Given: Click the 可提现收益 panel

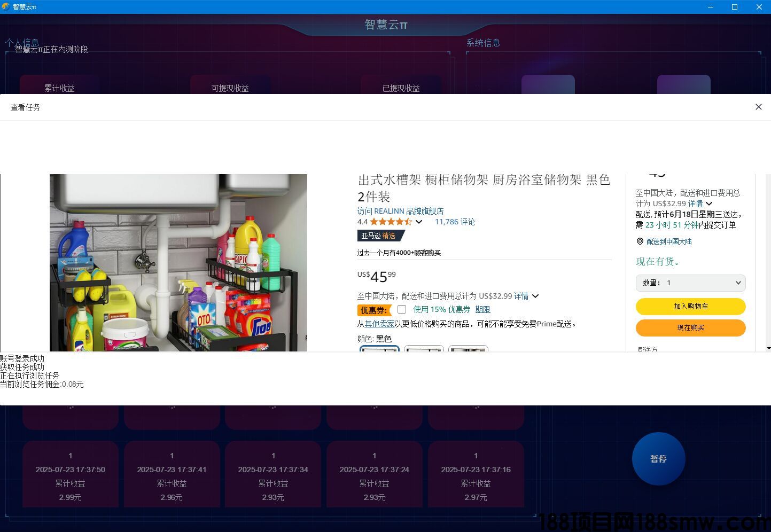Looking at the screenshot, I should click(230, 85).
